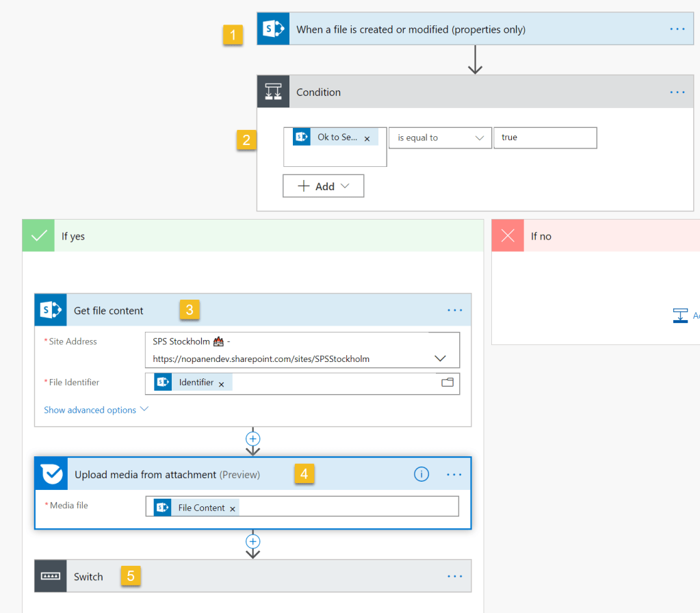The image size is (700, 613).
Task: Open the 'is equal to' operator dropdown
Action: point(440,138)
